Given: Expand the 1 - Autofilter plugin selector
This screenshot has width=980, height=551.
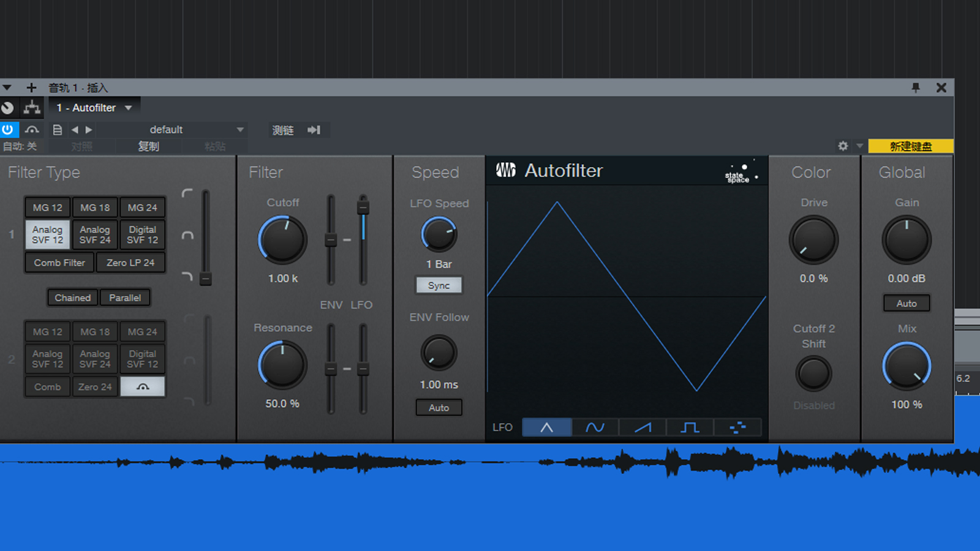Looking at the screenshot, I should [128, 108].
